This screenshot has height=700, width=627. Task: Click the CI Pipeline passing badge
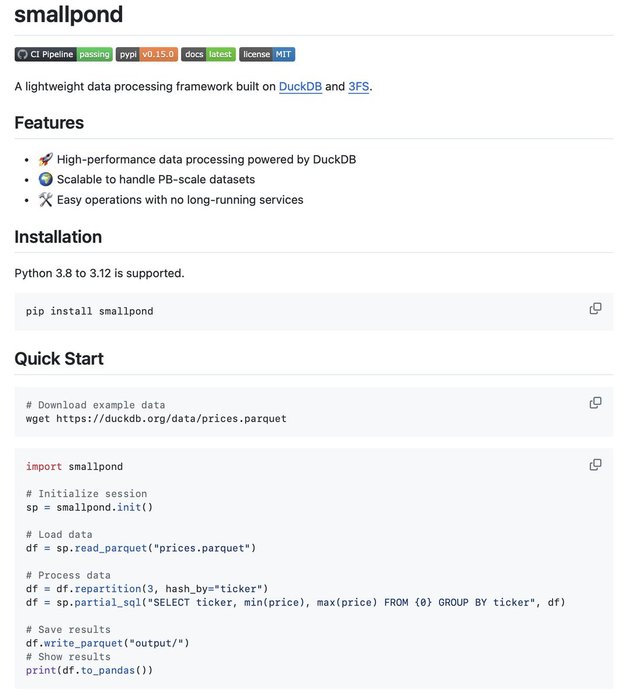(63, 54)
